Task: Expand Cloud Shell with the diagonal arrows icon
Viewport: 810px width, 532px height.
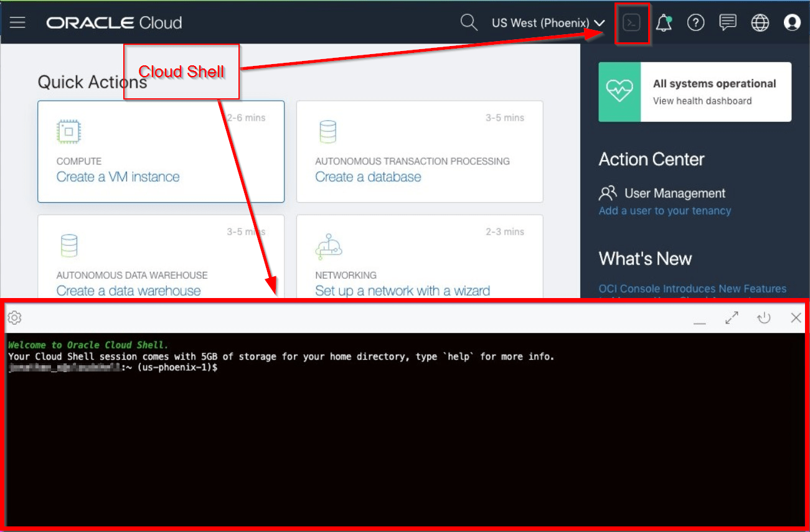Action: 732,317
